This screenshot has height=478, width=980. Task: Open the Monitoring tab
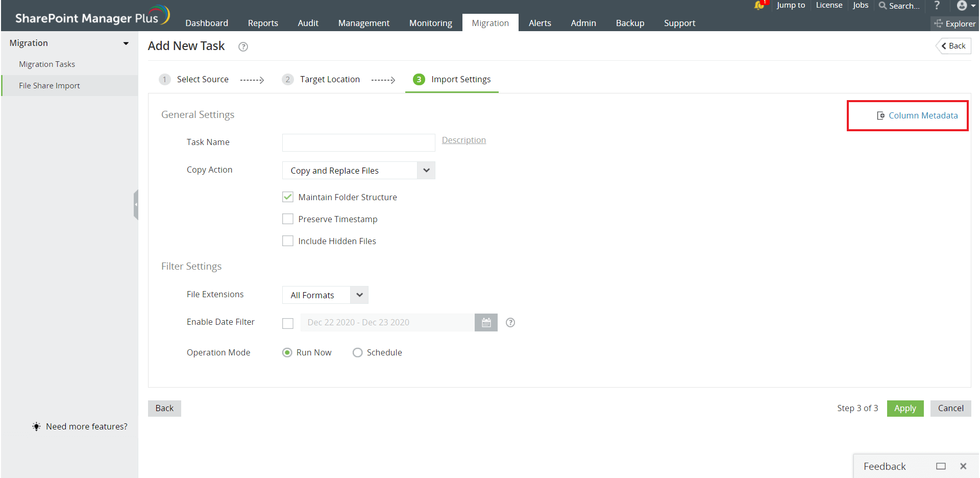point(431,23)
